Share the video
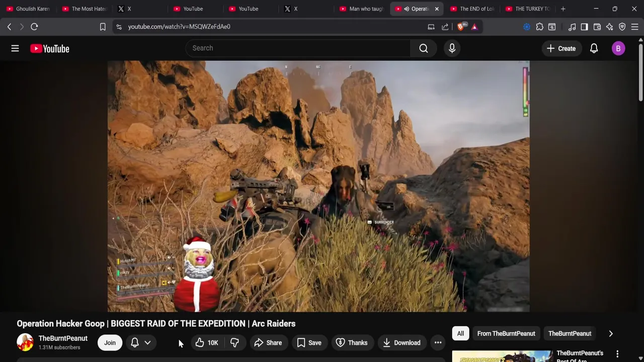This screenshot has width=644, height=362. [x=268, y=343]
